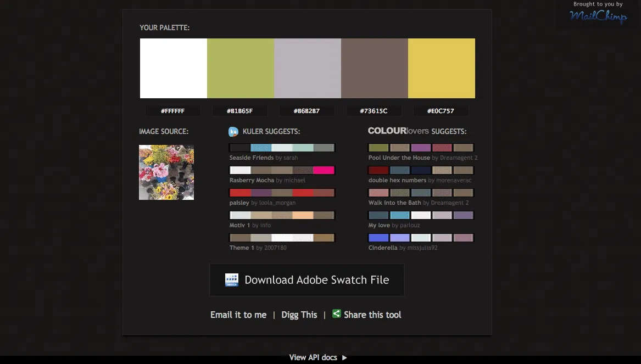Open the flower image source thumbnail
641x364 pixels.
tap(166, 172)
